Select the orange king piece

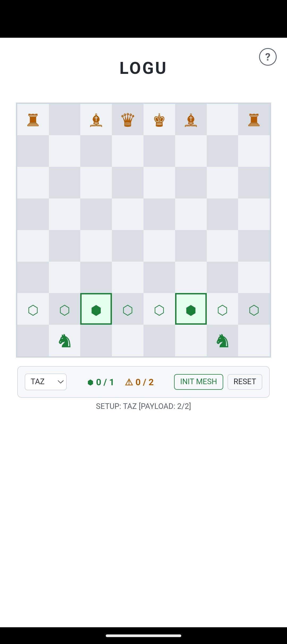point(159,120)
